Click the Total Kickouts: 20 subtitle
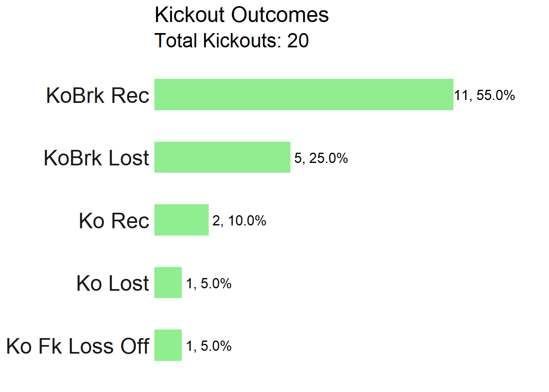The height and width of the screenshot is (392, 549). pyautogui.click(x=232, y=41)
